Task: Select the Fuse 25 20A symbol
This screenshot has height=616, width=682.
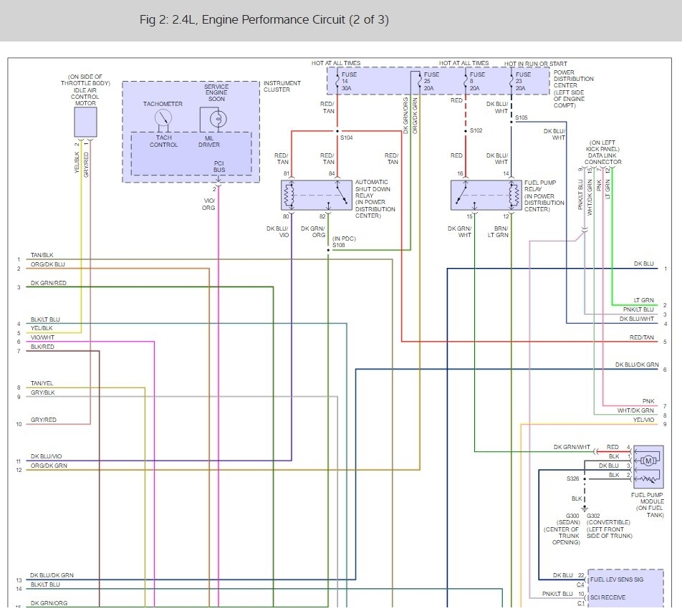Action: [x=420, y=81]
